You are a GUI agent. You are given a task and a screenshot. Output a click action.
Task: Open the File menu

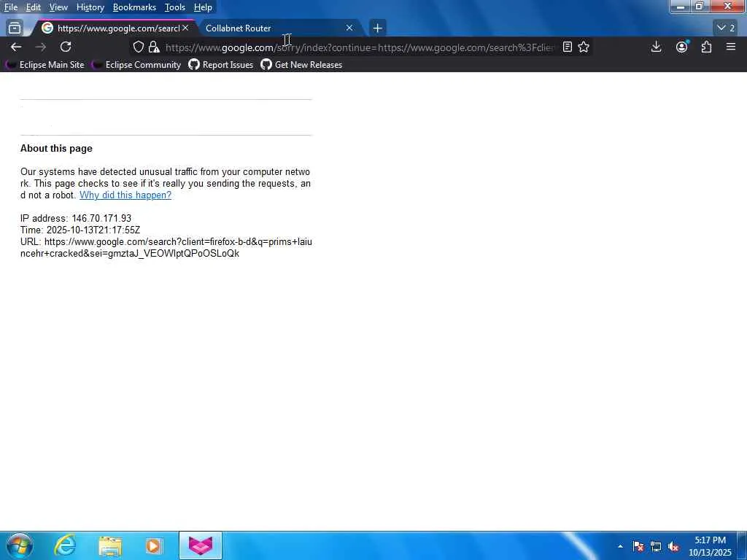point(11,7)
